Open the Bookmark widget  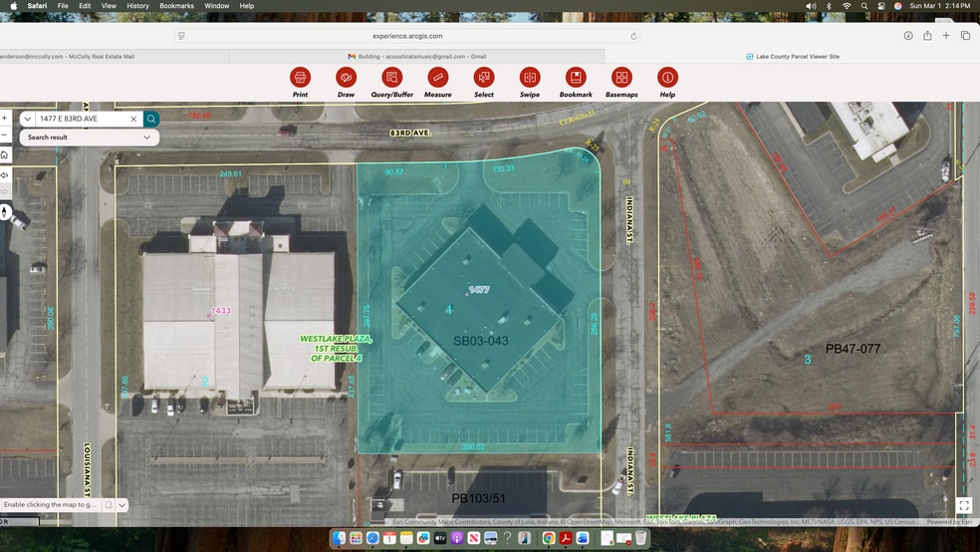pos(576,78)
